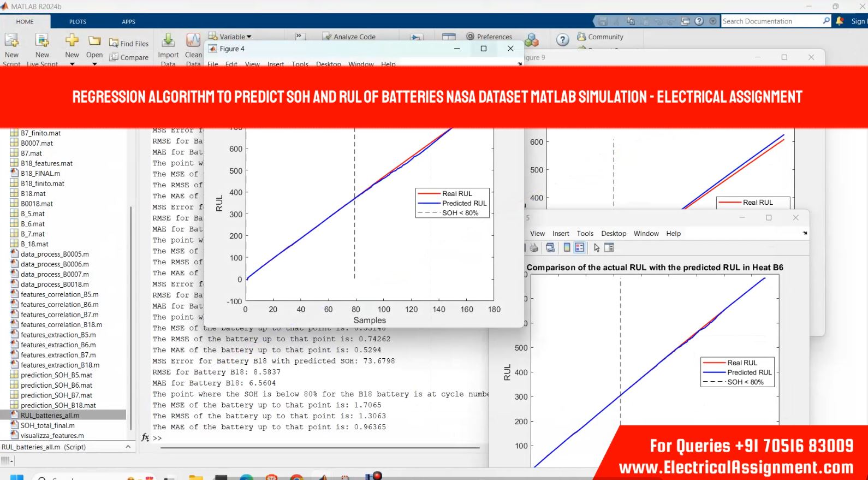
Task: Select RUL_batteries_all.m in the file list
Action: [x=64, y=415]
